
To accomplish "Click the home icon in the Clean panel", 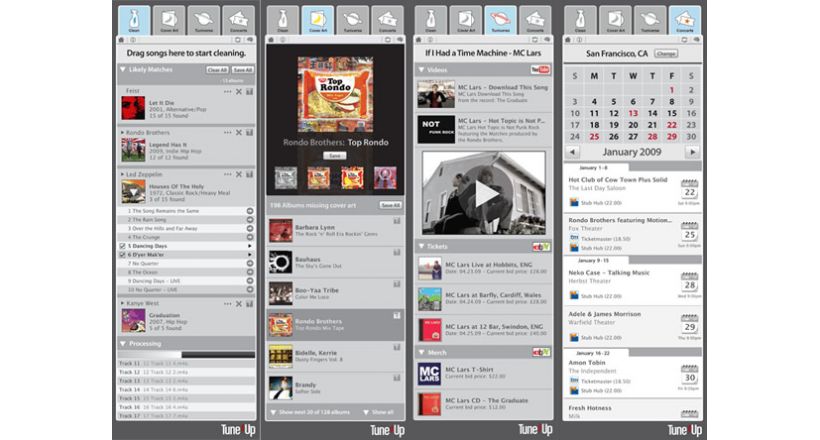I will click(121, 40).
